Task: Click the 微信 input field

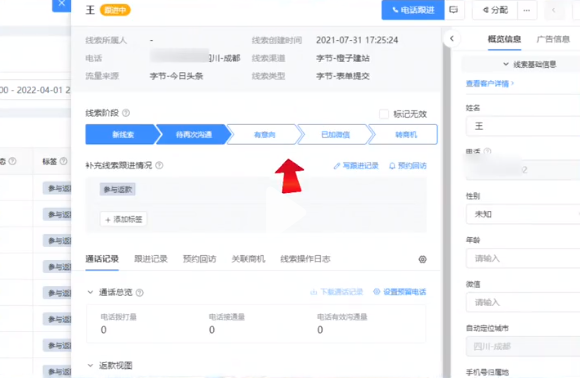Action: pyautogui.click(x=523, y=302)
